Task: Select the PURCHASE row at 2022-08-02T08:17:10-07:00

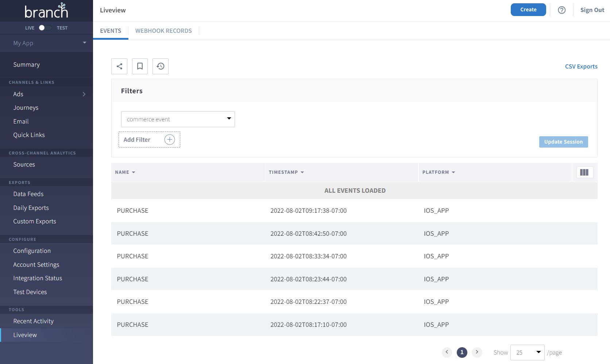Action: 354,325
